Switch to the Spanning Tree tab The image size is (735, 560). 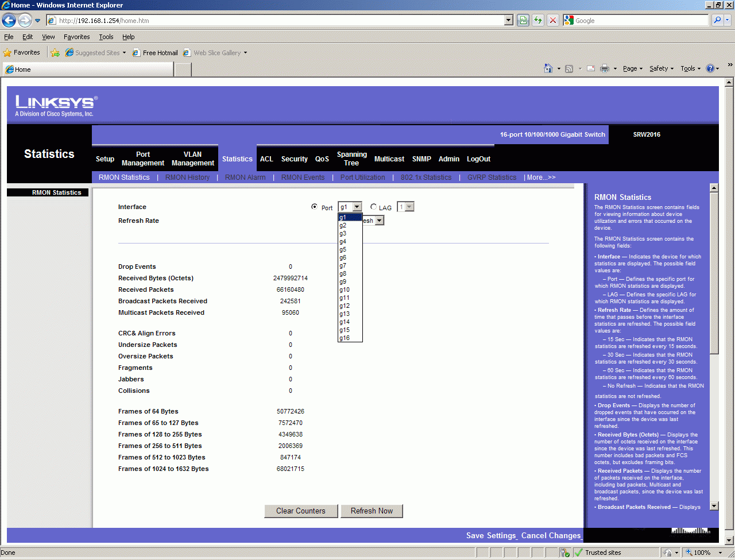coord(352,159)
